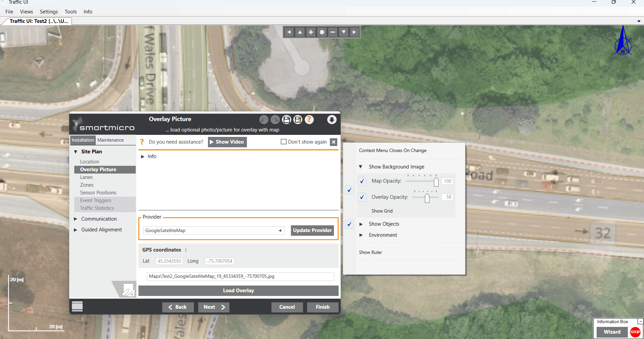Go to the next step with Next
The image size is (644, 339).
[214, 307]
